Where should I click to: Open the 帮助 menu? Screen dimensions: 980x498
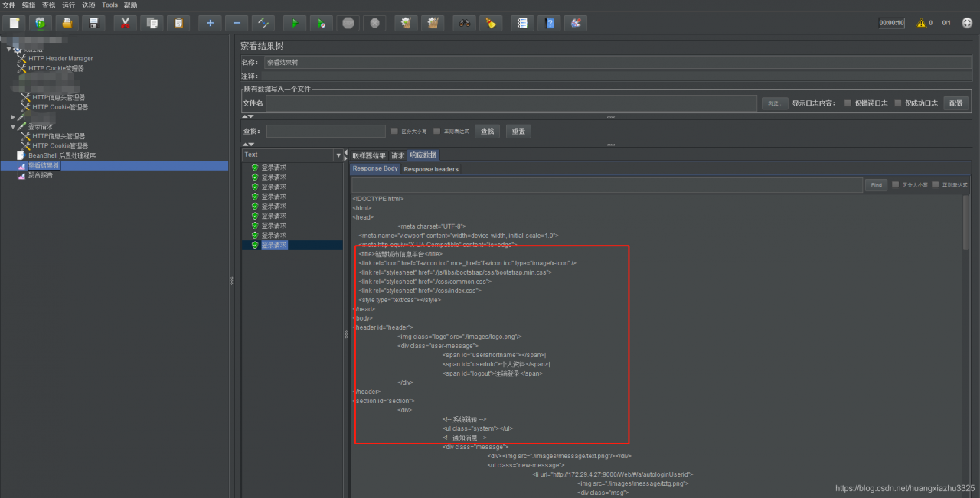pos(131,5)
